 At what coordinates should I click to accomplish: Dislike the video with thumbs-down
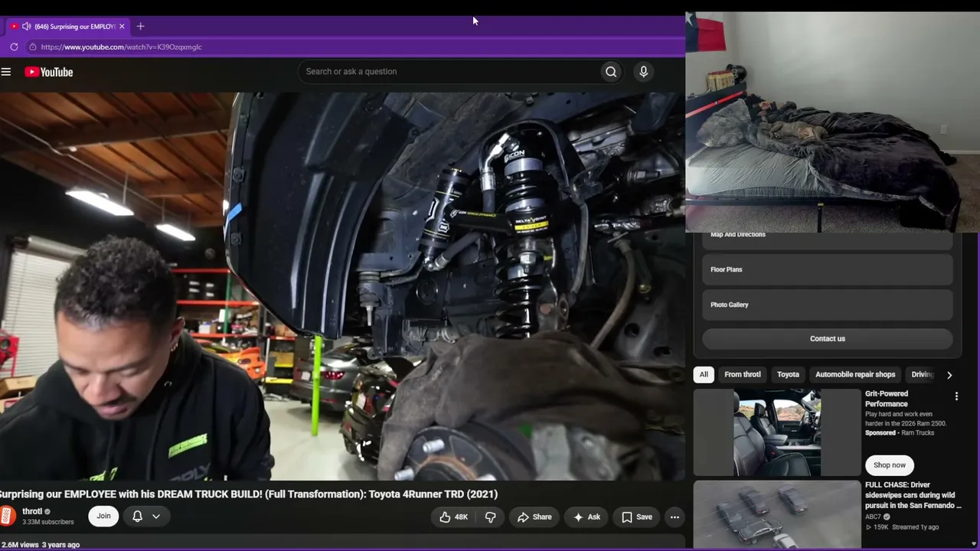click(x=491, y=517)
